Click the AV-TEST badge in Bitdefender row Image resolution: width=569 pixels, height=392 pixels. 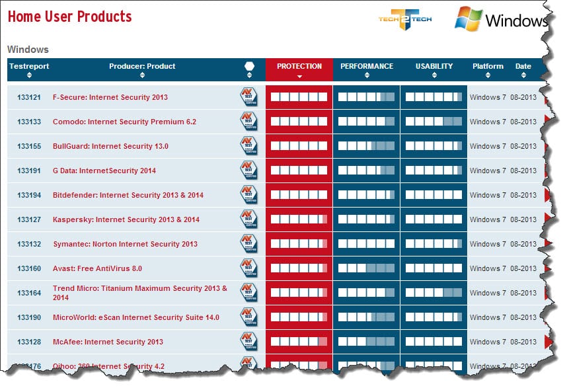pyautogui.click(x=248, y=195)
